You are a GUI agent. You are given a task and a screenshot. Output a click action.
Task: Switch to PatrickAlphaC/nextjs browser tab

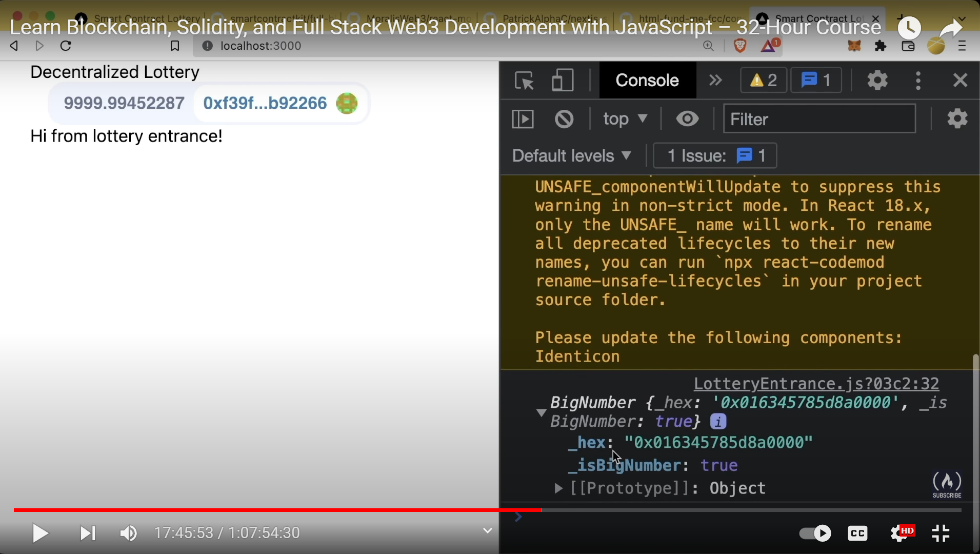(x=545, y=18)
